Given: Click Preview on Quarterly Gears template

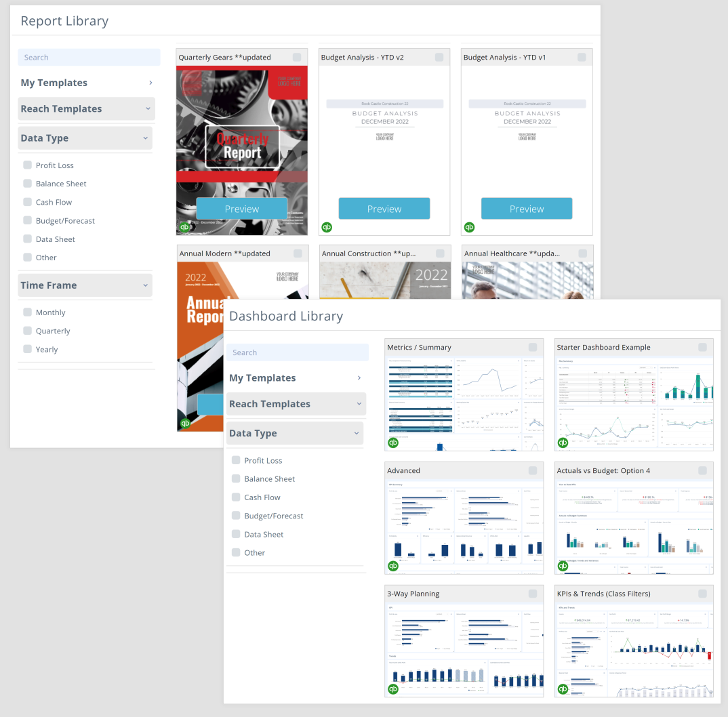Looking at the screenshot, I should coord(241,208).
